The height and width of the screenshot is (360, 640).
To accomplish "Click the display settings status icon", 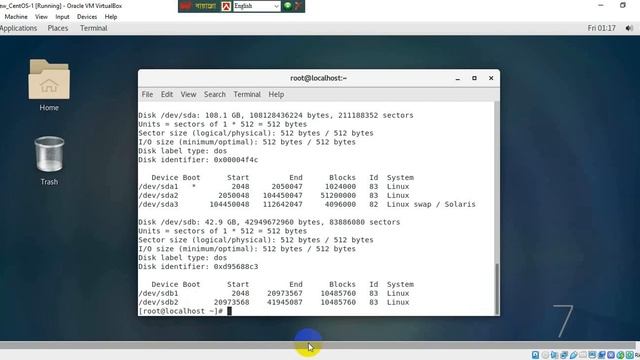I will (592, 355).
